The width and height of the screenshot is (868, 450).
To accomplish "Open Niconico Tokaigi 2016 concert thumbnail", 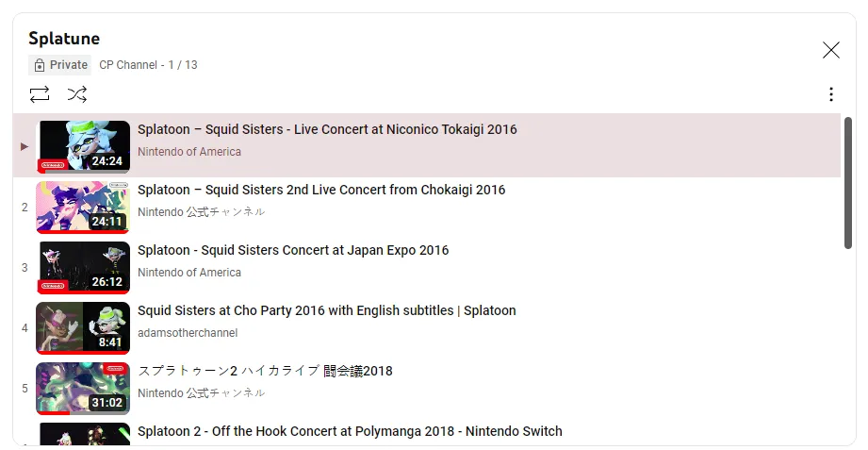I will (x=83, y=147).
